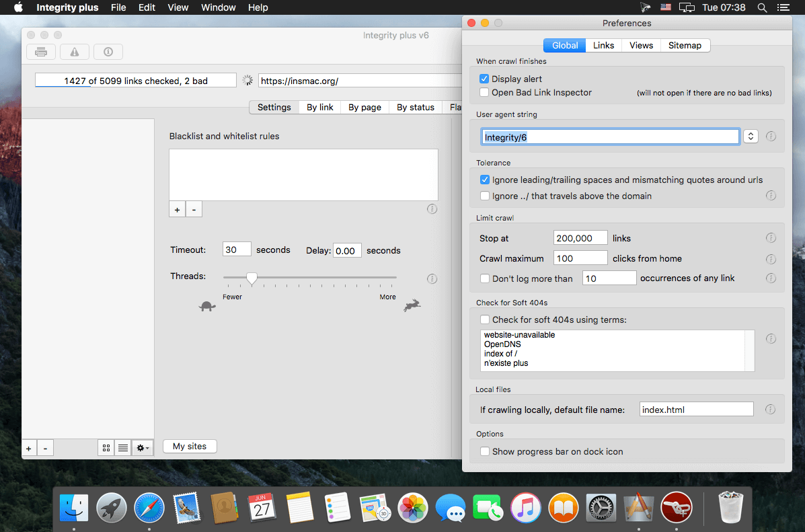
Task: Remove blacklist rule with minus button
Action: (x=194, y=210)
